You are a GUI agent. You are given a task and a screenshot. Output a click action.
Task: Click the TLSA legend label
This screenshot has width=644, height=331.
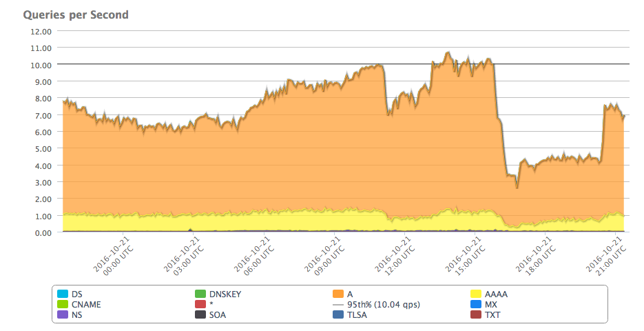tap(357, 315)
